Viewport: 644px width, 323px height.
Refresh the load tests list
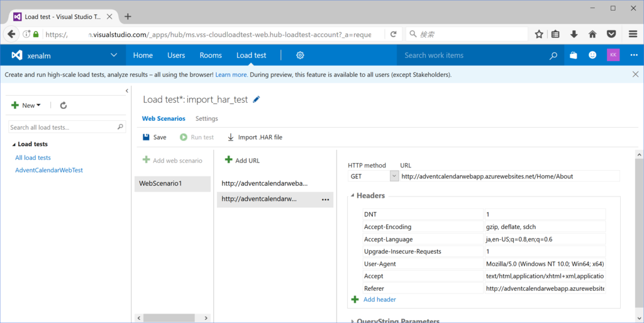pos(64,106)
